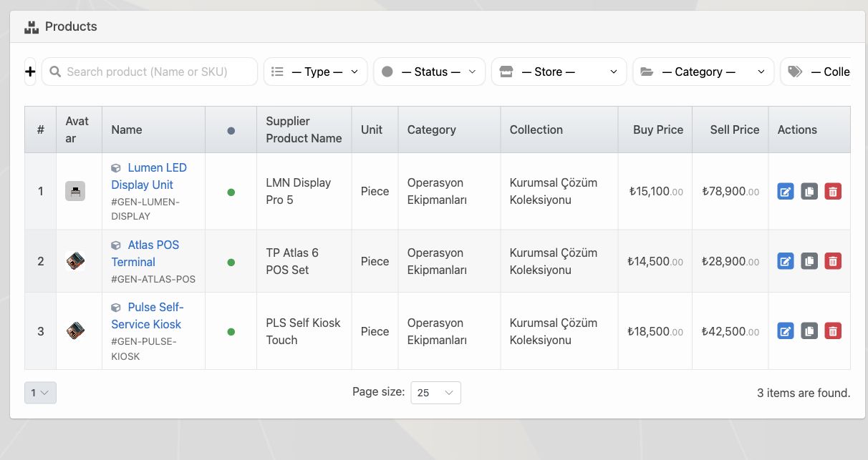The height and width of the screenshot is (460, 868).
Task: Click the 3 items are found text
Action: (804, 393)
